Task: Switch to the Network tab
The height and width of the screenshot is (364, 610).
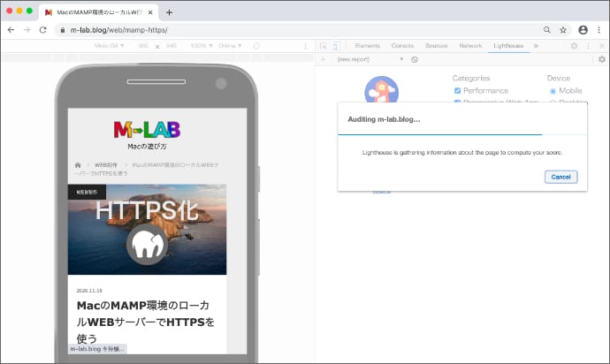Action: pyautogui.click(x=470, y=45)
